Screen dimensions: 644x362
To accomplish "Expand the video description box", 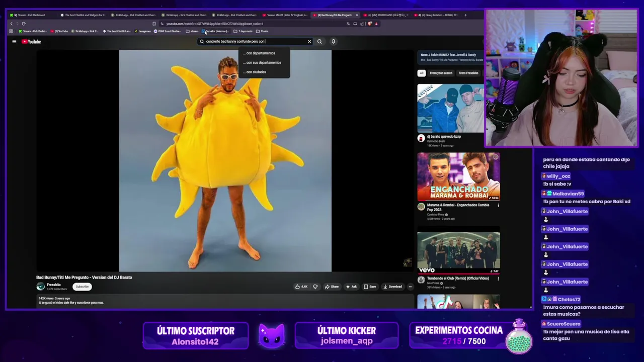I will pos(225,301).
